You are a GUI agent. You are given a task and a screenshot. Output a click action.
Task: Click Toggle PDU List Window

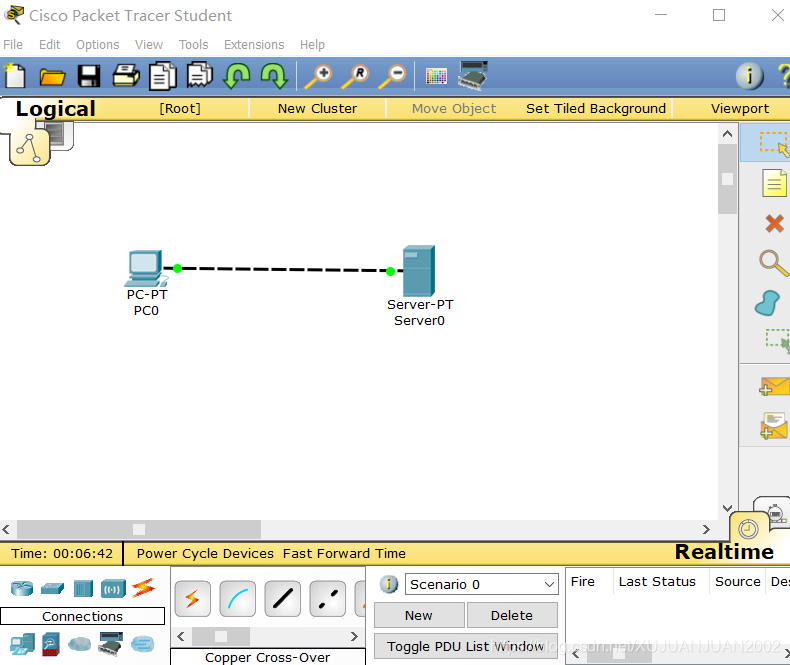(466, 646)
